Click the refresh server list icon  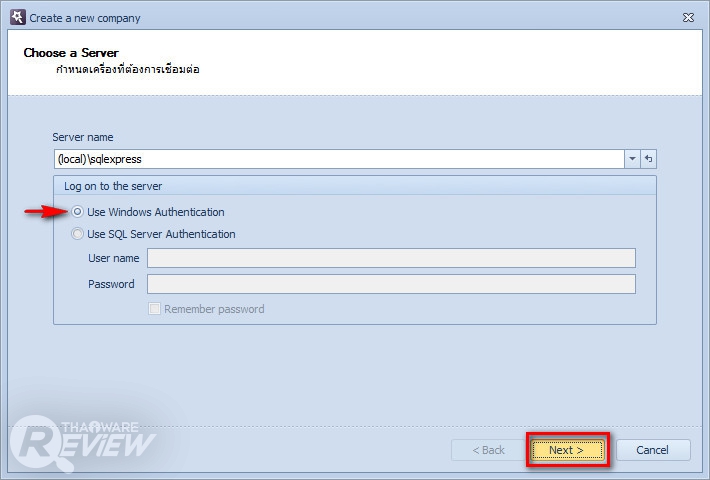pos(648,159)
